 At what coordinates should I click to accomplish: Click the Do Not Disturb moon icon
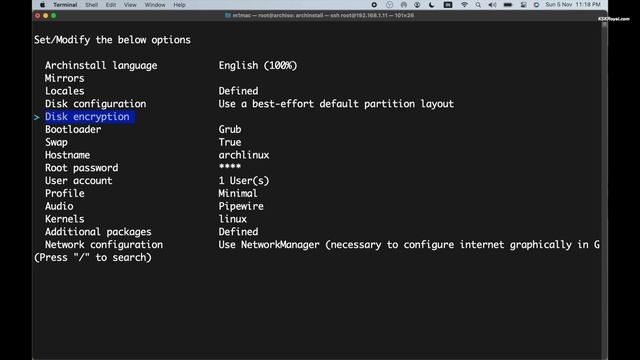click(x=431, y=5)
